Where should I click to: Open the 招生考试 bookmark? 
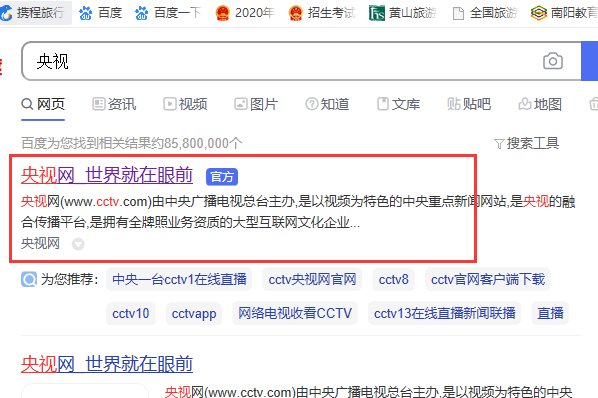tap(322, 13)
